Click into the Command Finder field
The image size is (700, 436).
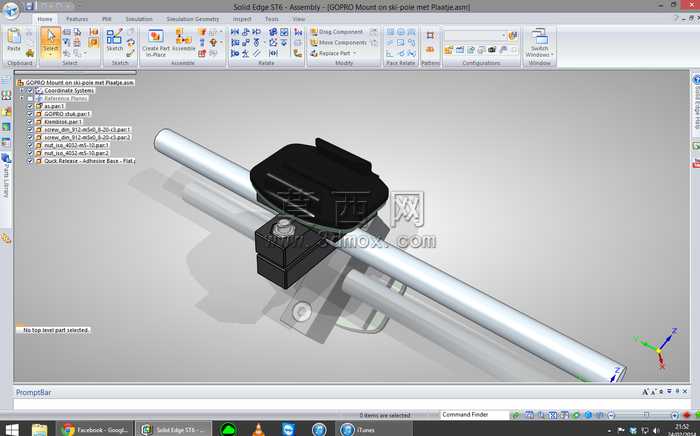[x=474, y=415]
